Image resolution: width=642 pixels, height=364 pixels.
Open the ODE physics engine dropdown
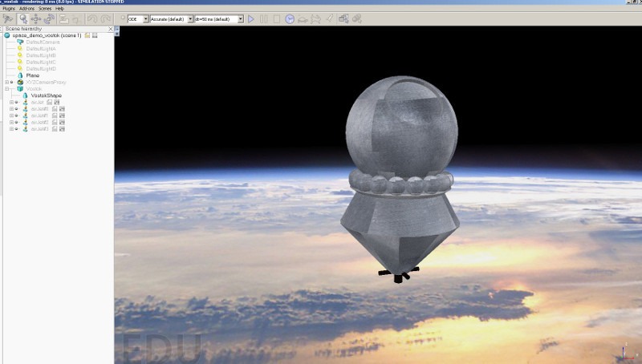point(138,18)
